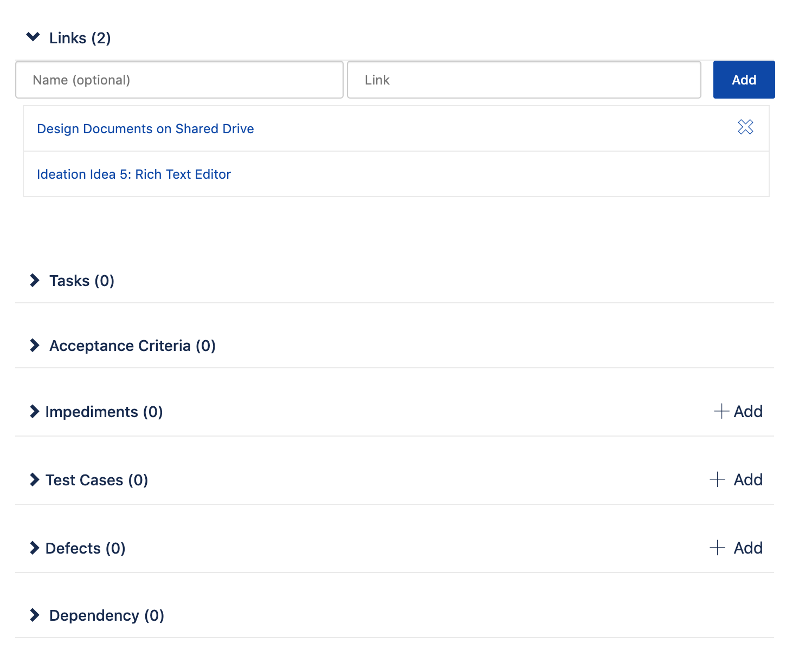Screen dimensions: 812x650
Task: Click Add text for Test Cases
Action: (x=748, y=479)
